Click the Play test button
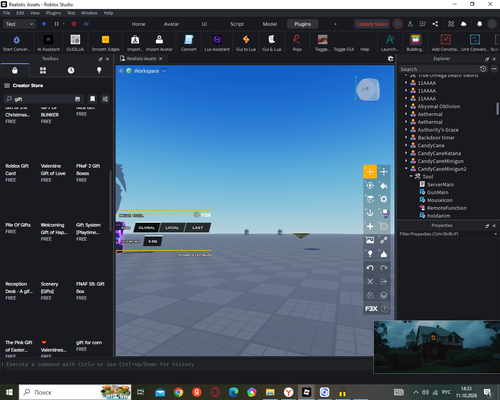The image size is (500, 400). point(44,24)
